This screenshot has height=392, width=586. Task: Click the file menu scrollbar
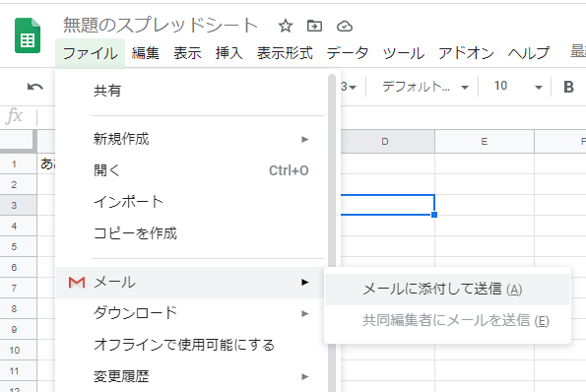(332, 233)
